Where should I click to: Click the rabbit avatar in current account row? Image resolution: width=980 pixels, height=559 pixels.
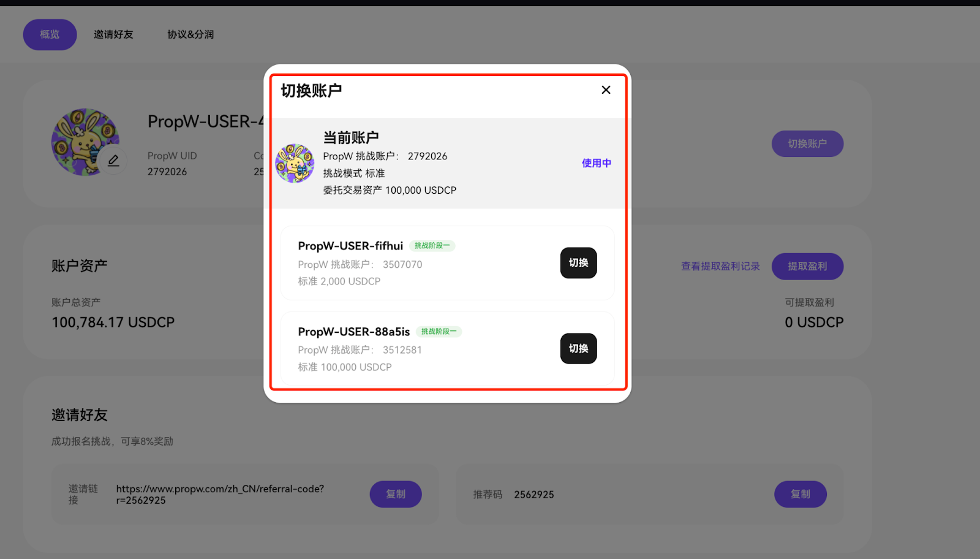(295, 164)
